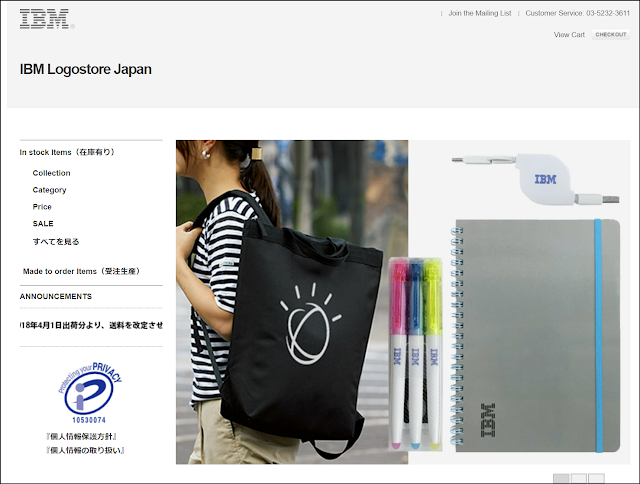
Task: Select the third slideshow indicator box
Action: tap(596, 479)
